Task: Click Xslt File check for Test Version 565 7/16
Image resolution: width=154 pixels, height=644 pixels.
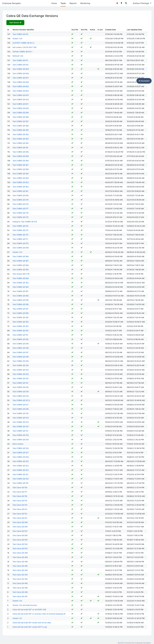Action: [x=82, y=274]
